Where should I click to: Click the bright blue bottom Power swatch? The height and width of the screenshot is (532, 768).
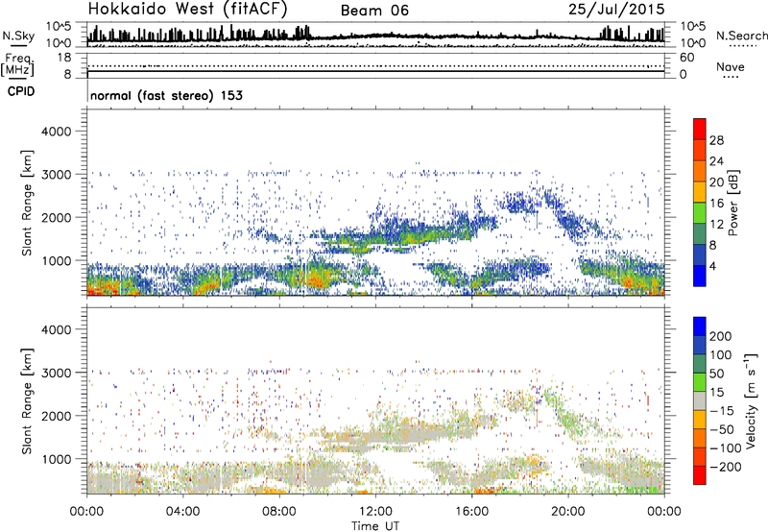click(700, 276)
